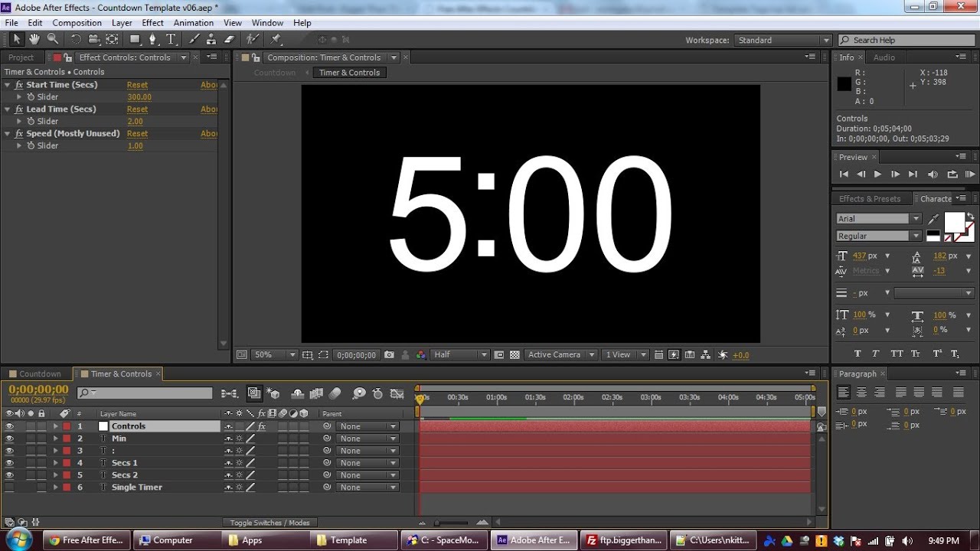The image size is (980, 551).
Task: Click Toggle Switches / Modes button
Action: [269, 523]
